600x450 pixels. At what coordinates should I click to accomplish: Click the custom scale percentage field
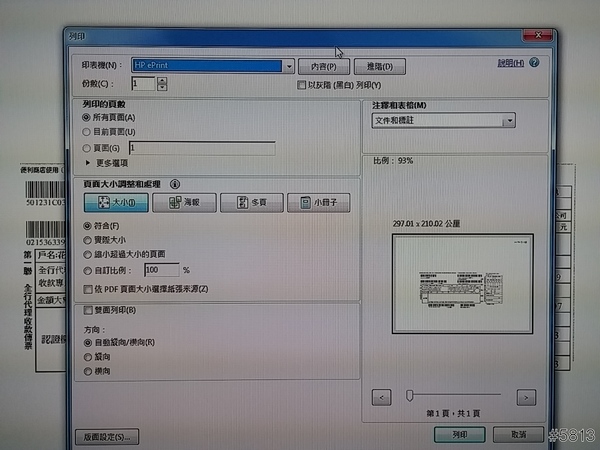point(161,270)
